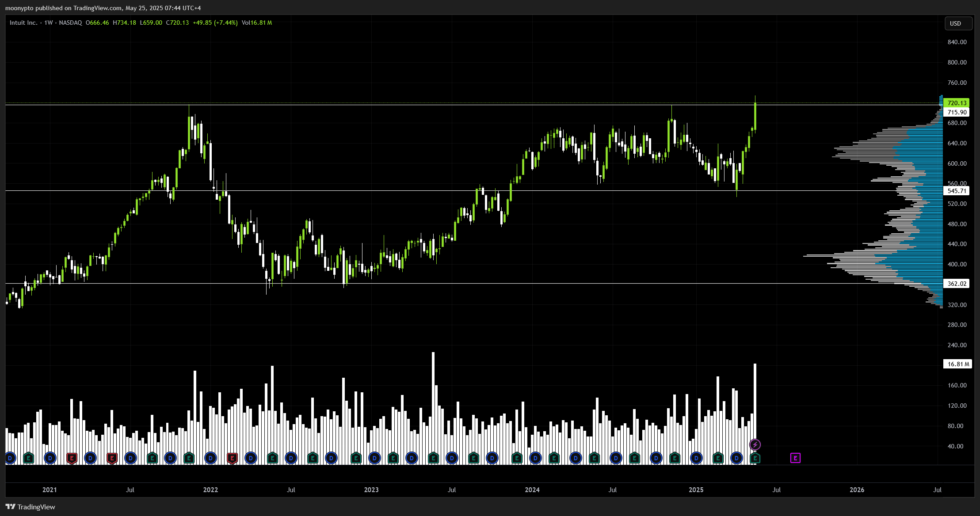This screenshot has width=980, height=516.
Task: Click the dividend D marker above the 2021 label
Action: pyautogui.click(x=50, y=458)
